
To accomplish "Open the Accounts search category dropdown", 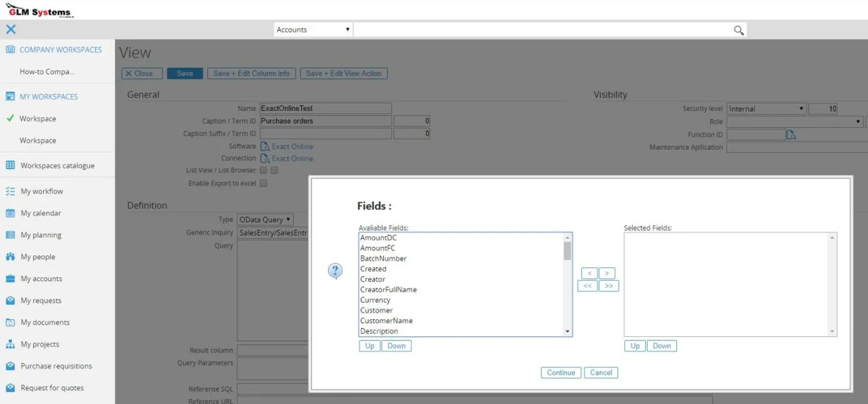I will point(313,30).
